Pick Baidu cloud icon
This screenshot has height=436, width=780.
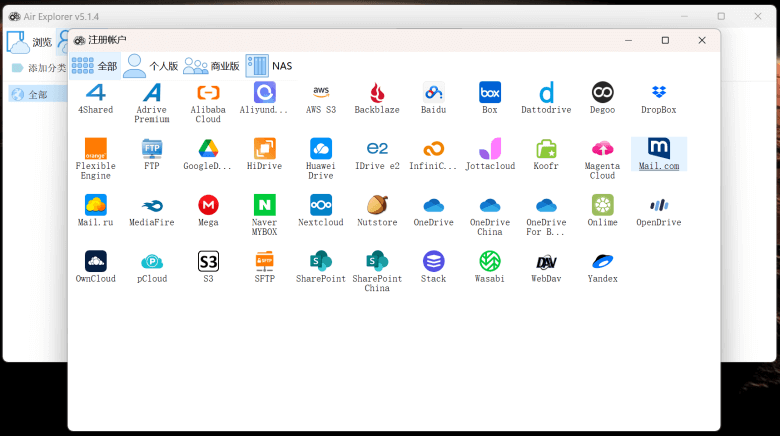pos(433,93)
